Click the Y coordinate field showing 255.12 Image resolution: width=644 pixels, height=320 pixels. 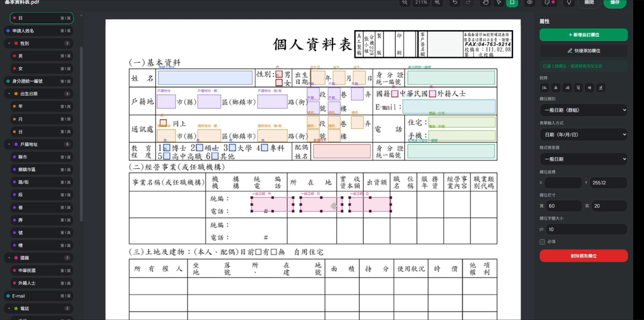click(609, 183)
